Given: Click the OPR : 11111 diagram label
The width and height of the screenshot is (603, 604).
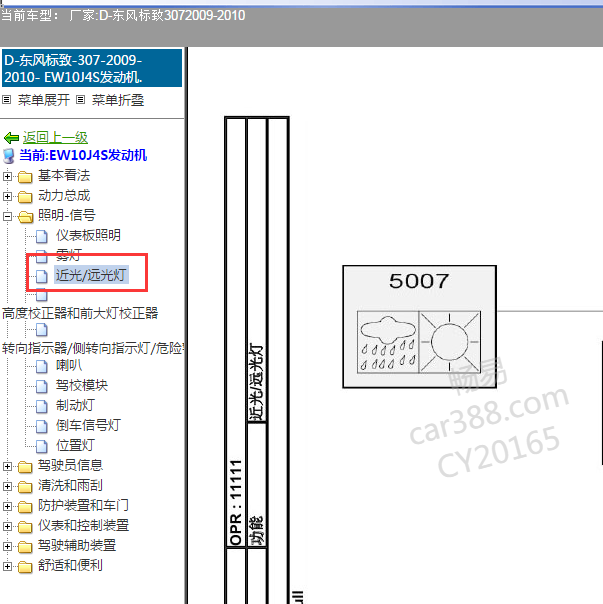Looking at the screenshot, I should click(x=235, y=502).
